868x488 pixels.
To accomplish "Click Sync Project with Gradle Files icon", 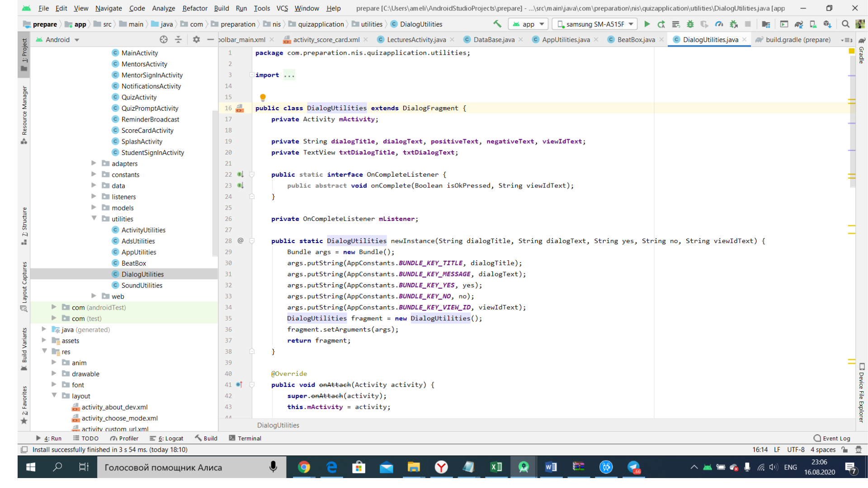I will pyautogui.click(x=798, y=24).
